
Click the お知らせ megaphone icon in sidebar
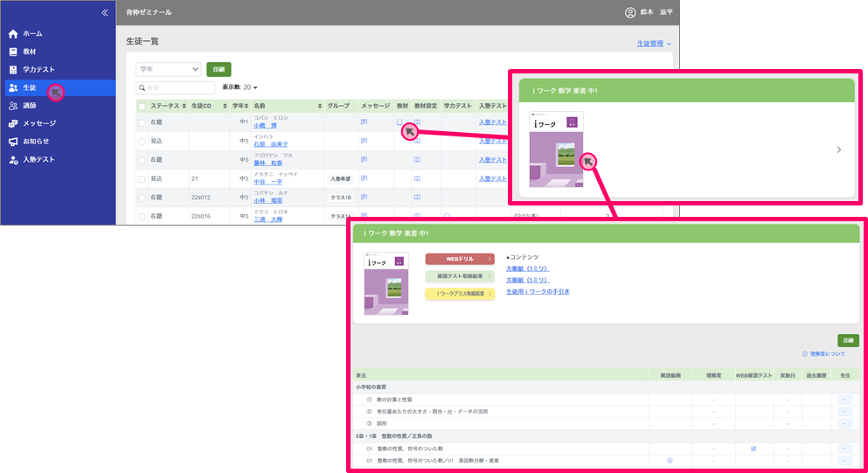pos(12,142)
